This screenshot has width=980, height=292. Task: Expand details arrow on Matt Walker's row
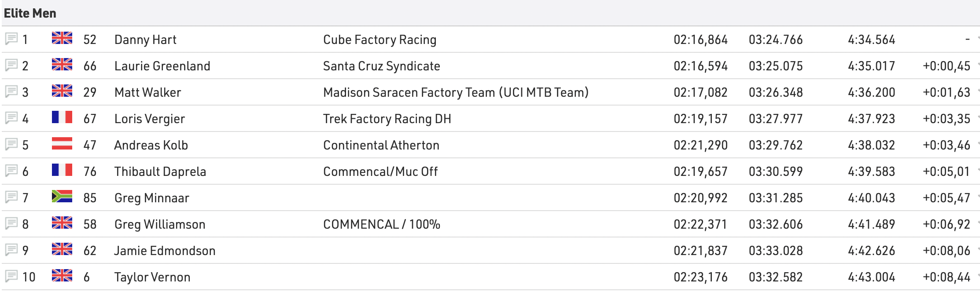point(978,92)
